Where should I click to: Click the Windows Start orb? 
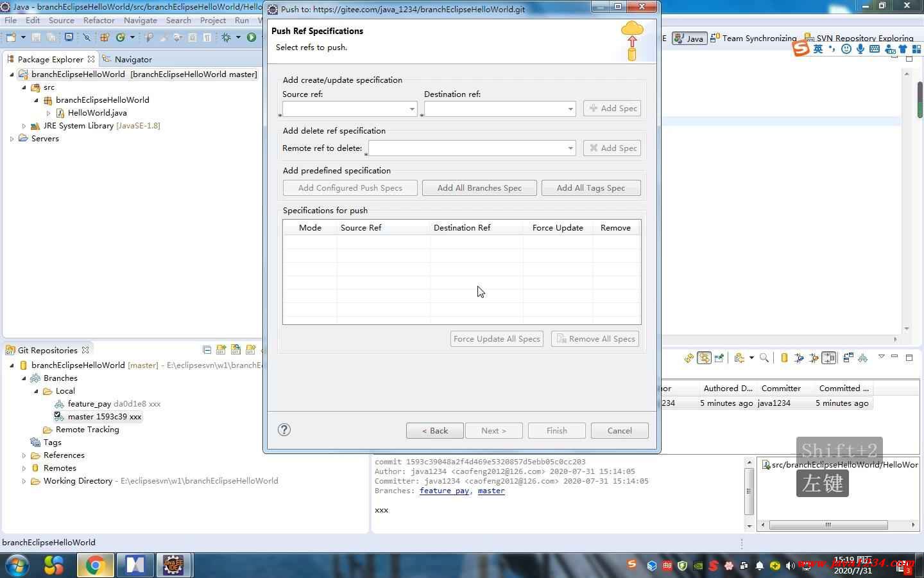[17, 565]
